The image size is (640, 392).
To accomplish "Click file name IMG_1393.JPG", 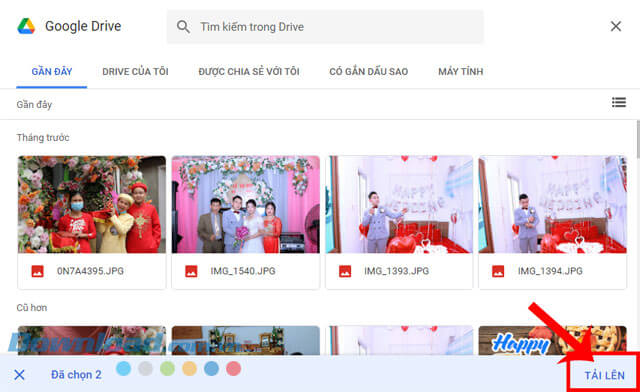I will click(x=396, y=271).
